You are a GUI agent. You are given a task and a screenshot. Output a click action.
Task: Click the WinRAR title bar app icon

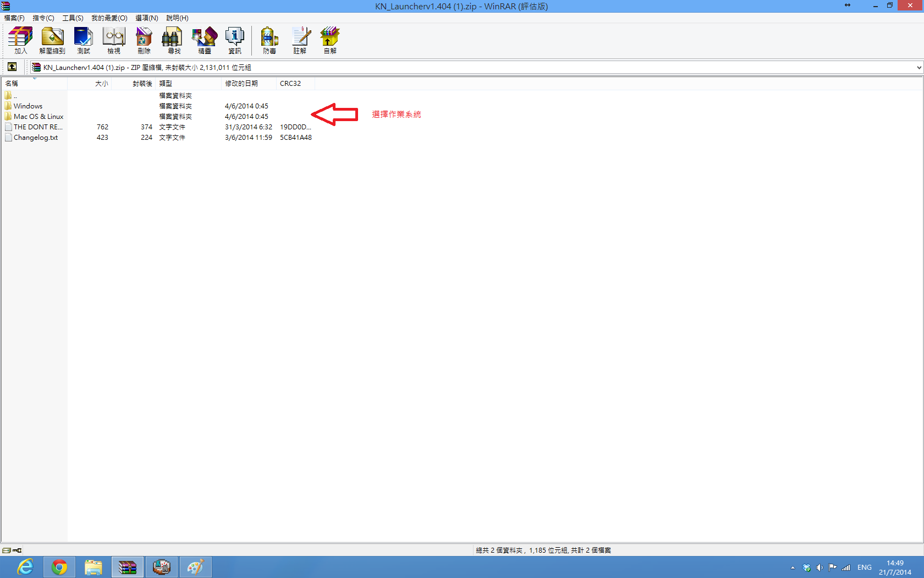(6, 6)
